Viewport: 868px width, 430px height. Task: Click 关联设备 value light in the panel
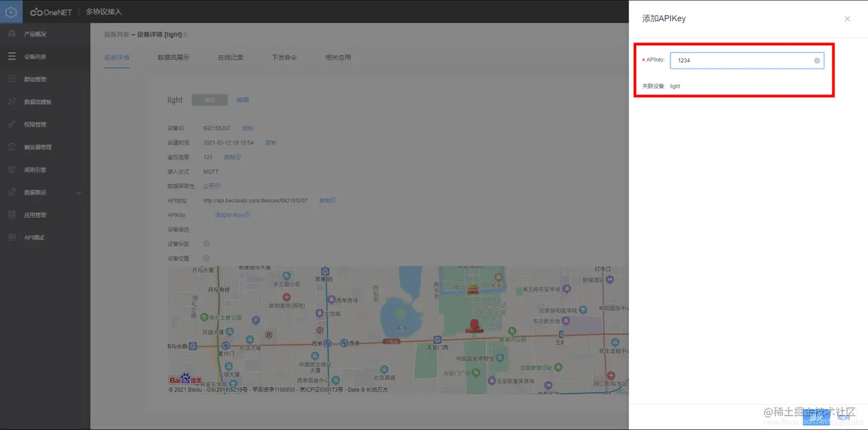[675, 86]
